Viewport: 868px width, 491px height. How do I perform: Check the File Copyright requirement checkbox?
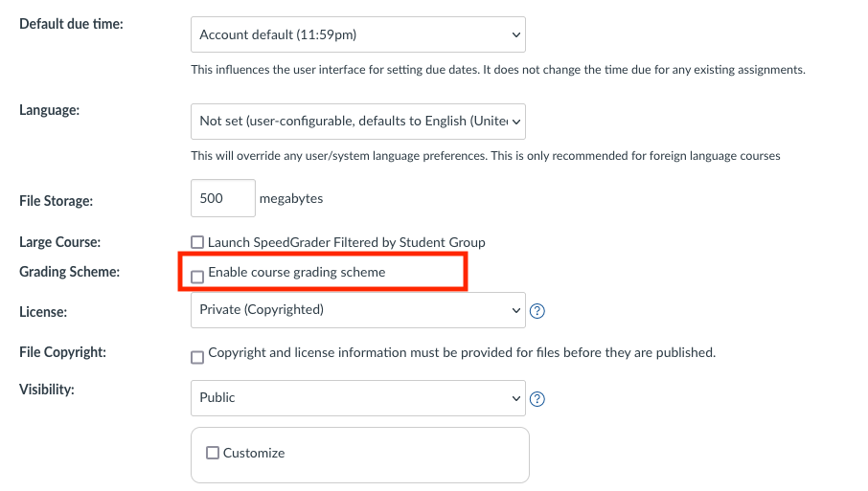[x=197, y=357]
